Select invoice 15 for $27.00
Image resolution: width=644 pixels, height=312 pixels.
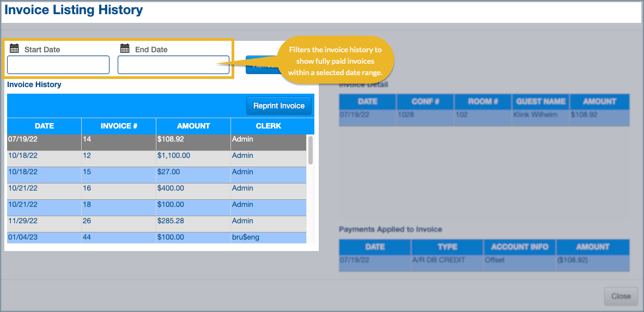click(x=156, y=175)
